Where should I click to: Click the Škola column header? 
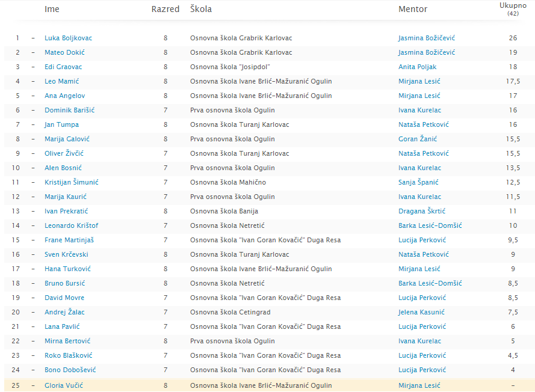(201, 9)
